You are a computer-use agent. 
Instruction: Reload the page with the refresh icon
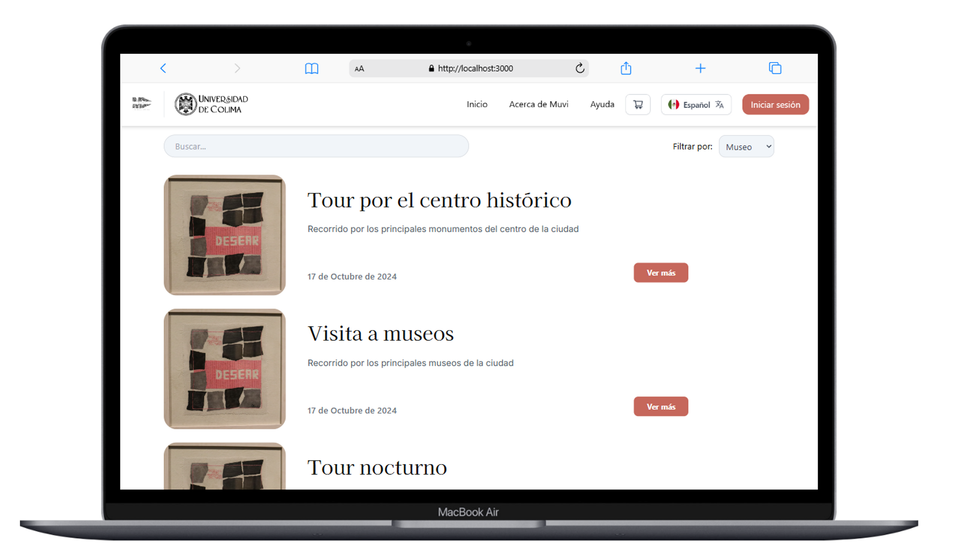[x=580, y=68]
